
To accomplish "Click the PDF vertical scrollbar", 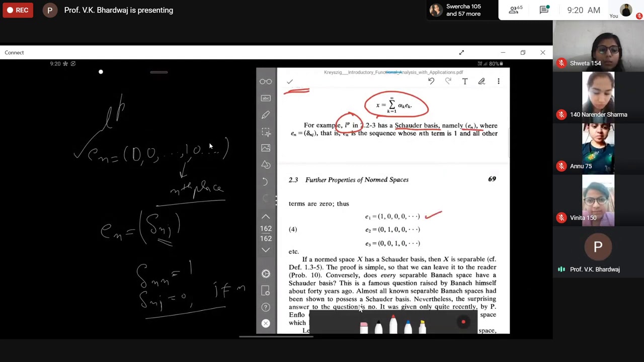I will 508,143.
